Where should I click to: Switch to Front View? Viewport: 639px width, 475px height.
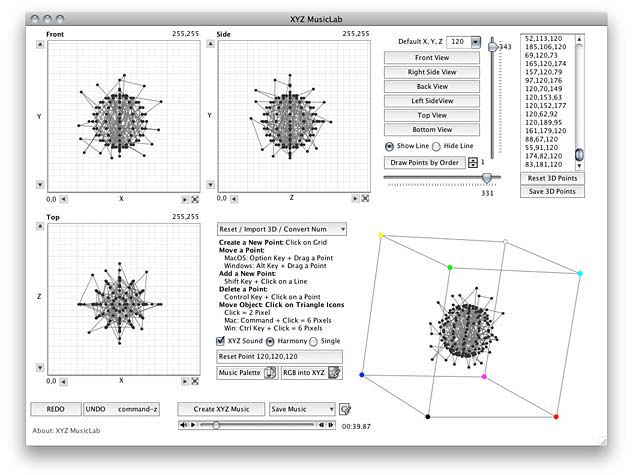pyautogui.click(x=432, y=58)
